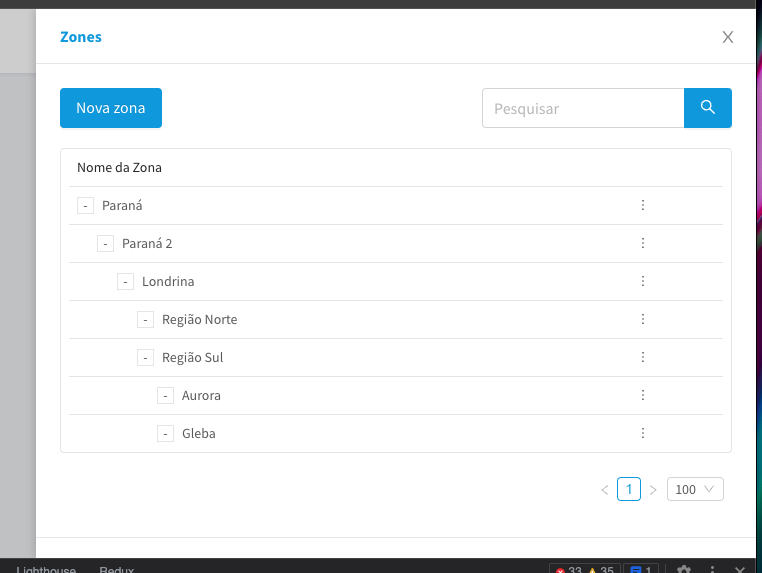Screen dimensions: 762x573
Task: Open the options menu for Paraná row
Action: pos(643,205)
